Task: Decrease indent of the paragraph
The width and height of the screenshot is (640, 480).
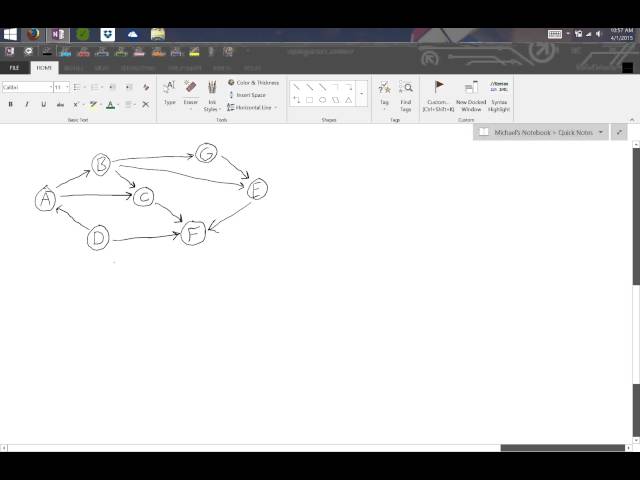Action: 113,87
